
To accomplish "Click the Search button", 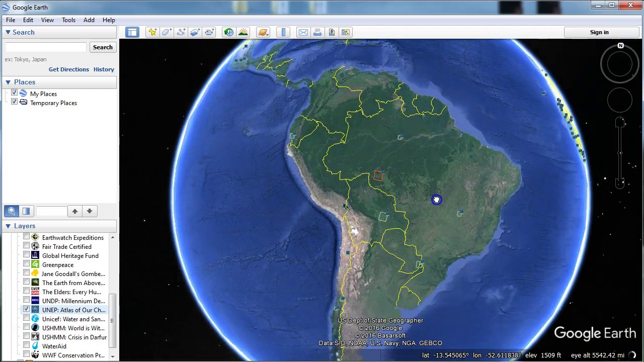I will coord(103,47).
